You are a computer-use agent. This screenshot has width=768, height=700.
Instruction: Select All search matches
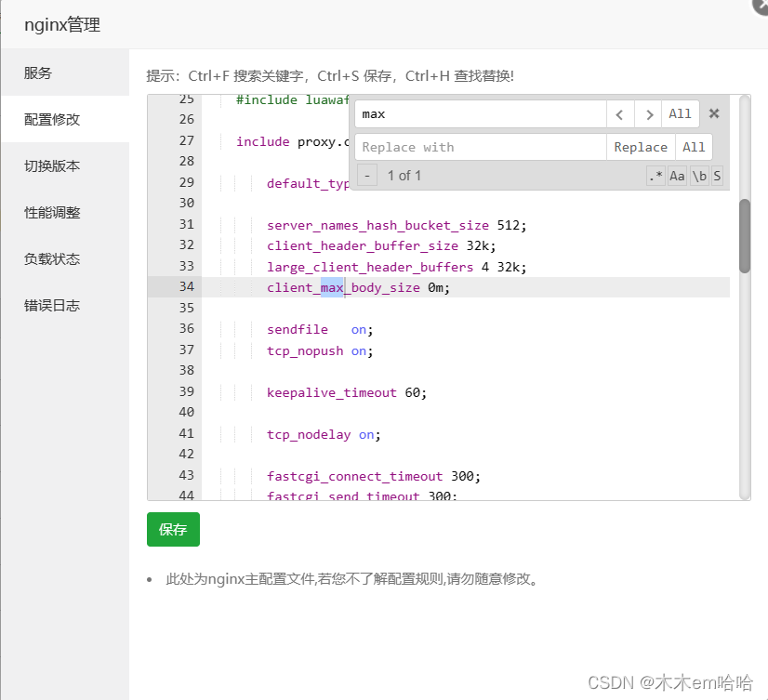pos(681,114)
